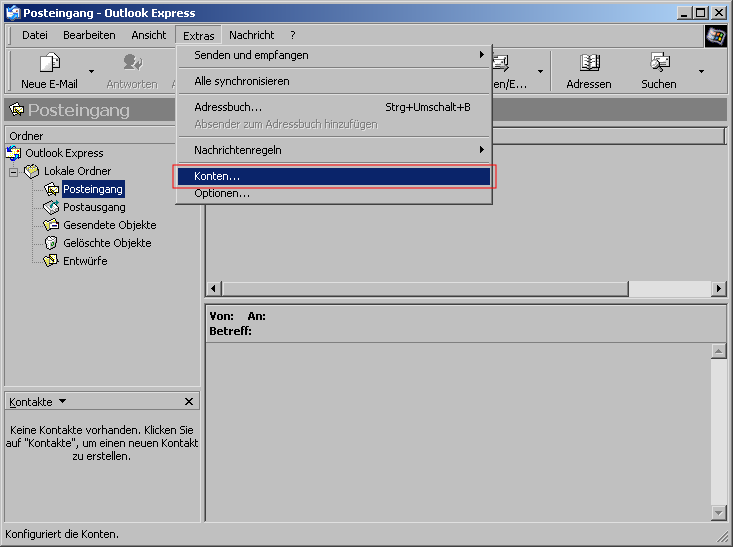Click the Posteingang header banner icon
The width and height of the screenshot is (733, 547).
(x=16, y=110)
